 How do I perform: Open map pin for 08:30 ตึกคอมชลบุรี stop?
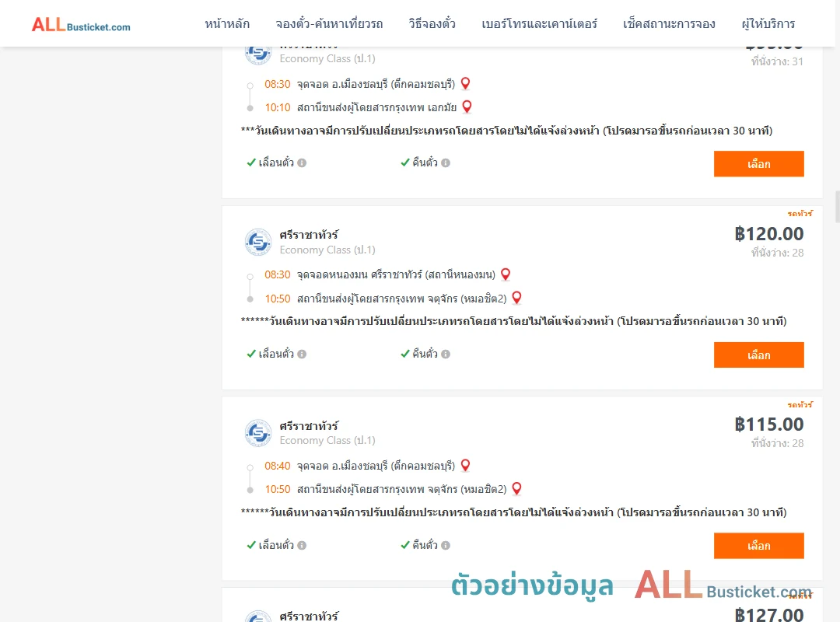pyautogui.click(x=466, y=83)
